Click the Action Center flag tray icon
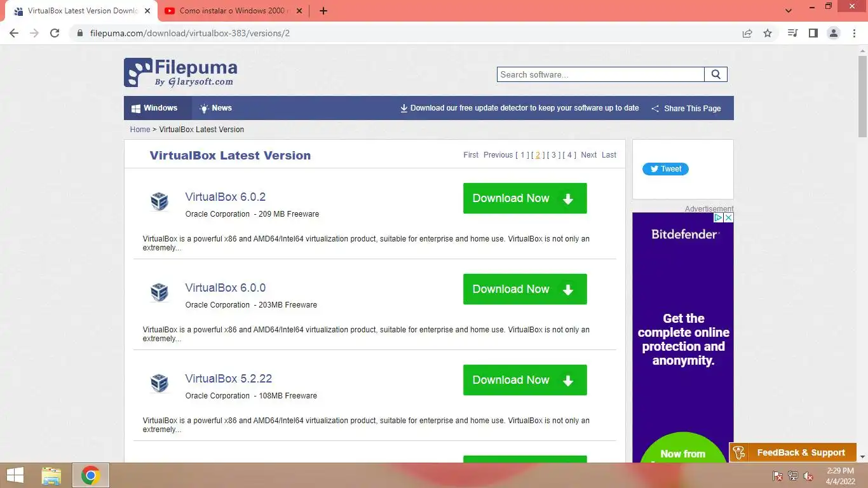Screen dimensions: 868x488 coord(777,476)
